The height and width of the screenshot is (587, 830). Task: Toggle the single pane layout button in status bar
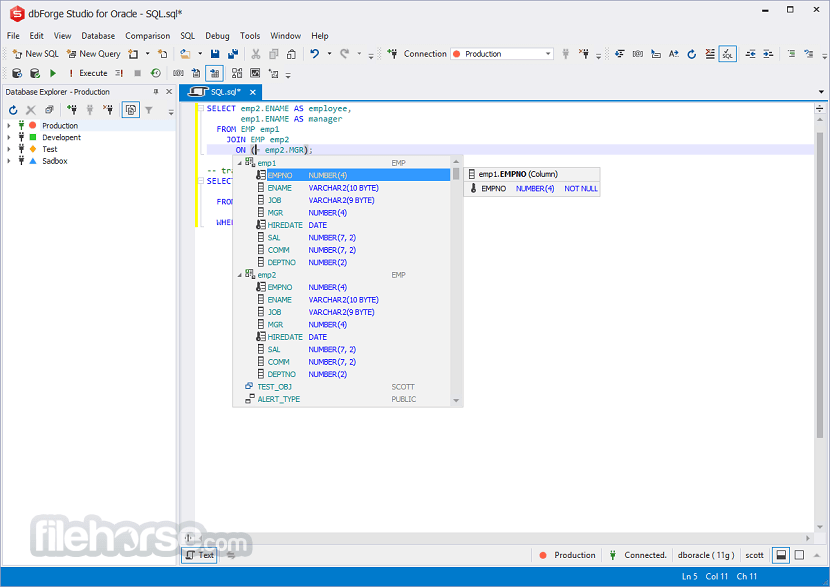point(799,555)
